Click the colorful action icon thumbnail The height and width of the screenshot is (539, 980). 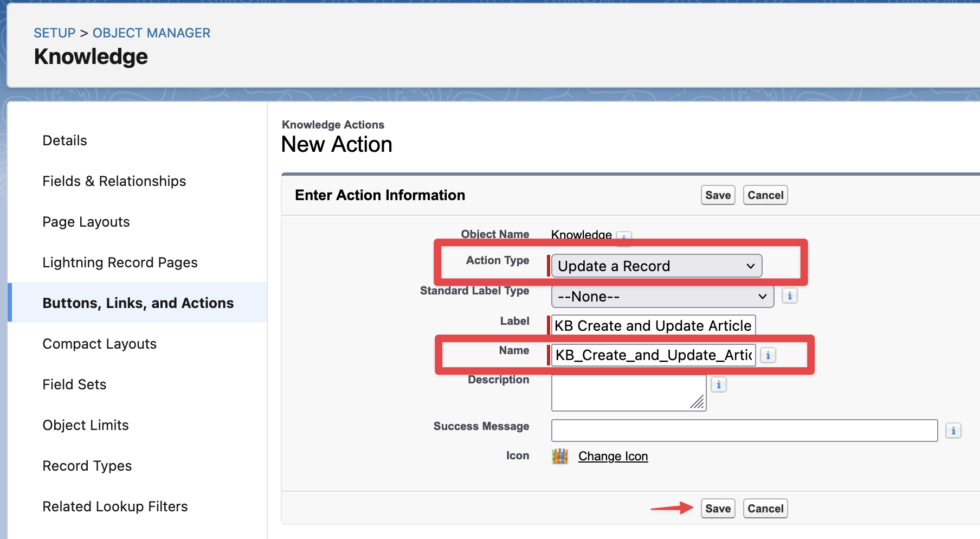click(x=559, y=457)
